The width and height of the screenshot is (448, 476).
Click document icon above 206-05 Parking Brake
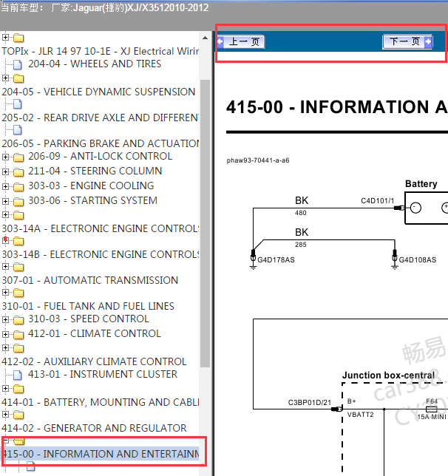(18, 130)
